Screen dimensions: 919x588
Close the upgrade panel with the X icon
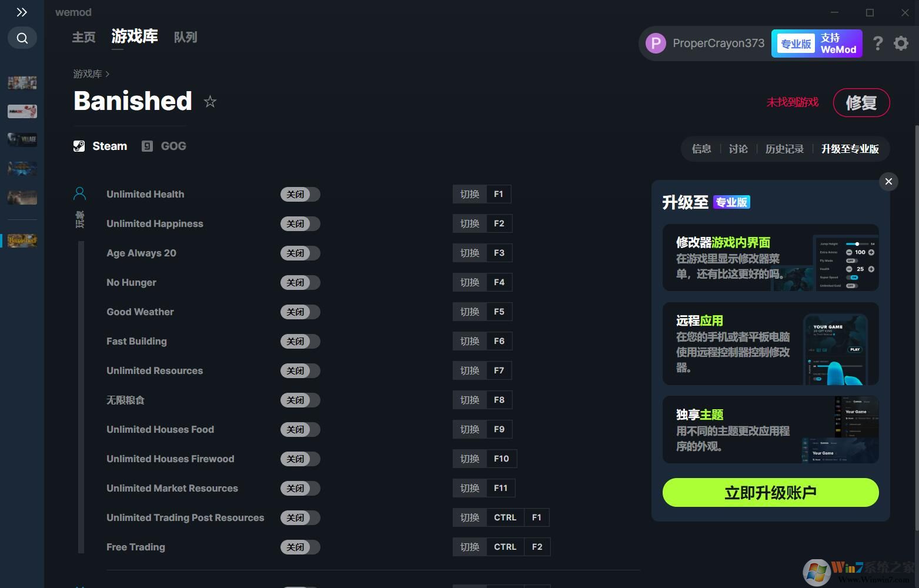[x=888, y=182]
